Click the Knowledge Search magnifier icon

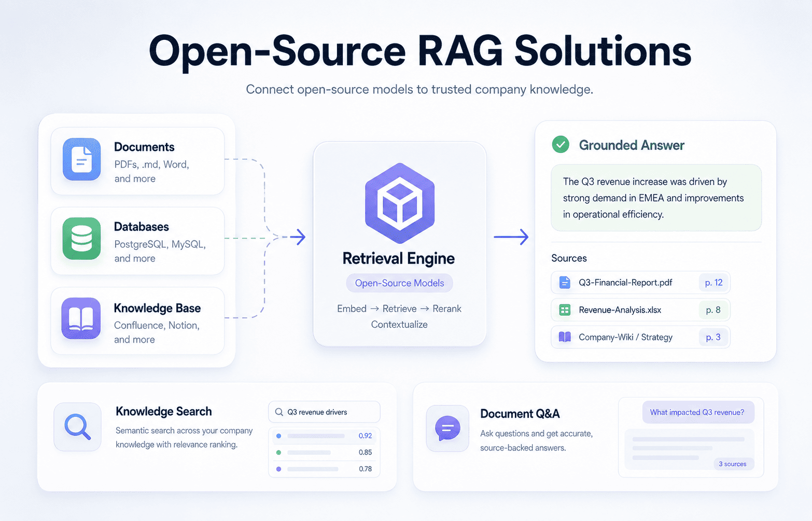coord(78,427)
